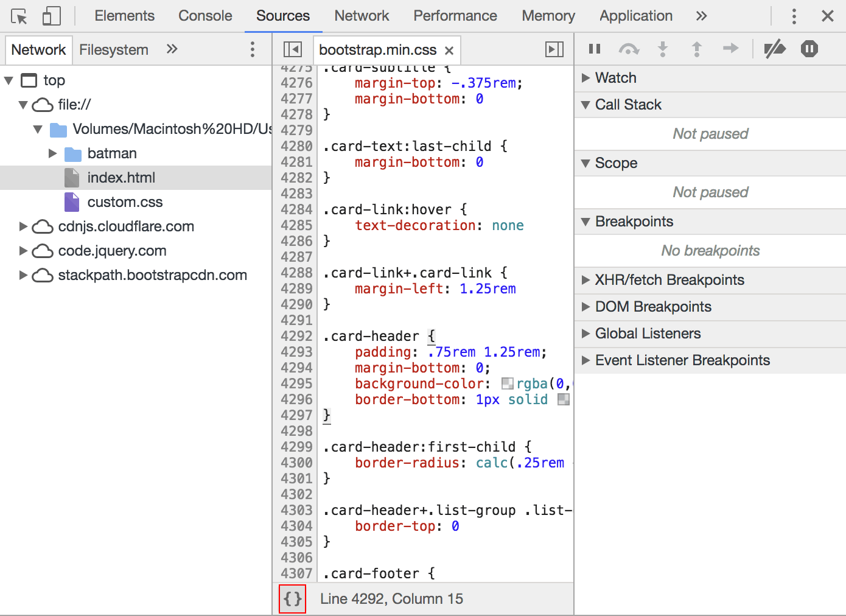
Task: Click the code.jquery.com cloud icon
Action: [43, 251]
